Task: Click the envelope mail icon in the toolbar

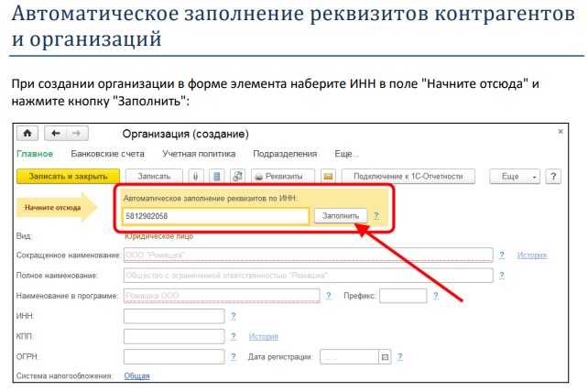Action: click(329, 176)
